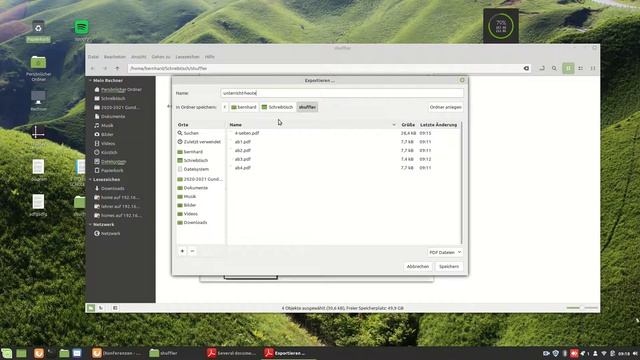Screen dimensions: 640x360
Task: Sort by the Letzte Änderung column header
Action: tap(439, 125)
